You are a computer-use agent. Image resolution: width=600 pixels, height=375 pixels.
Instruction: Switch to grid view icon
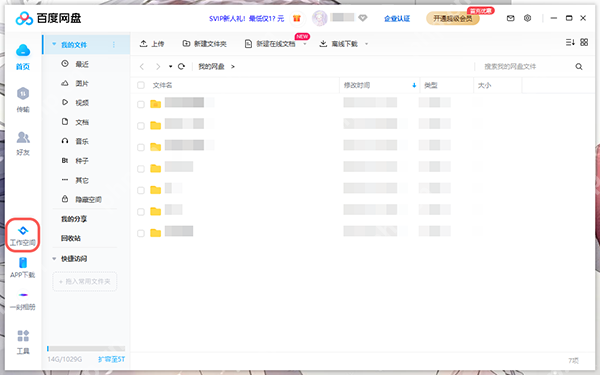click(x=584, y=42)
